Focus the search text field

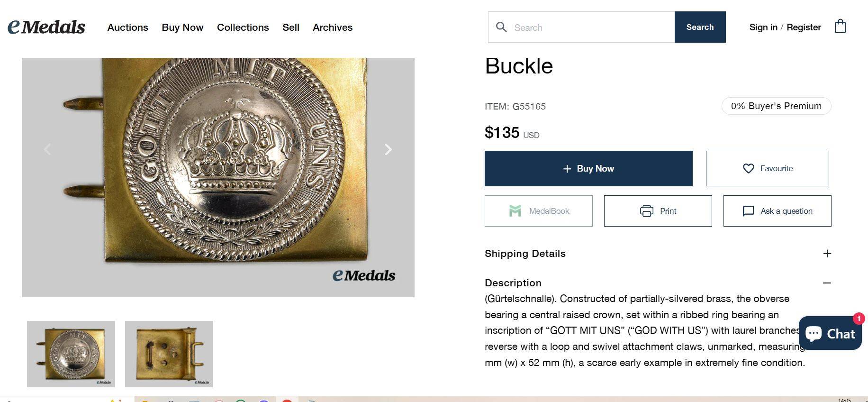click(x=592, y=27)
